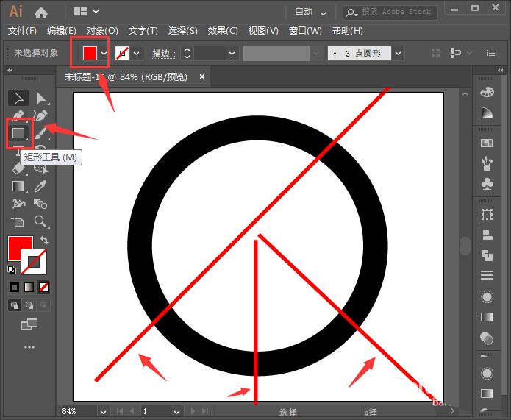The height and width of the screenshot is (420, 511).
Task: Select the Rectangle tool in toolbox
Action: click(x=18, y=133)
